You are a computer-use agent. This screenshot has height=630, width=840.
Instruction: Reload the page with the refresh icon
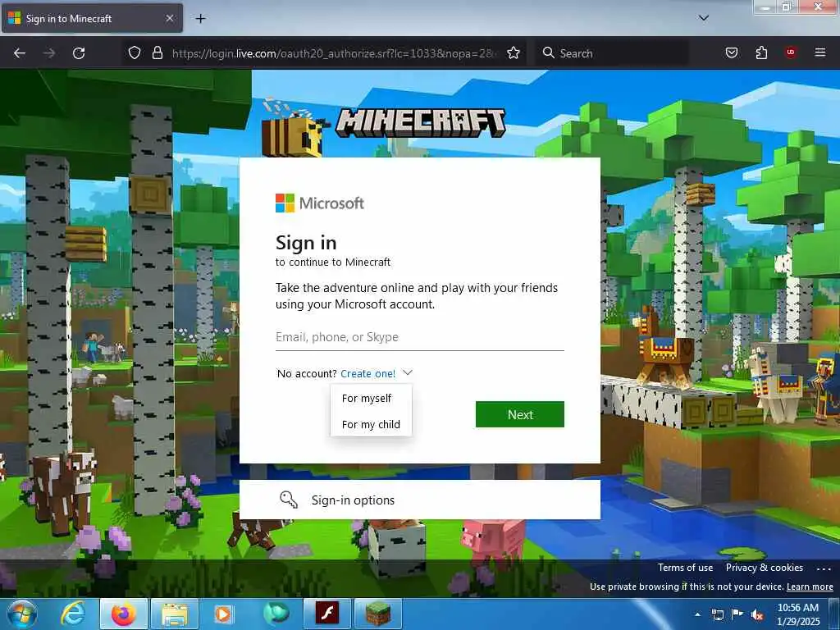coord(79,53)
